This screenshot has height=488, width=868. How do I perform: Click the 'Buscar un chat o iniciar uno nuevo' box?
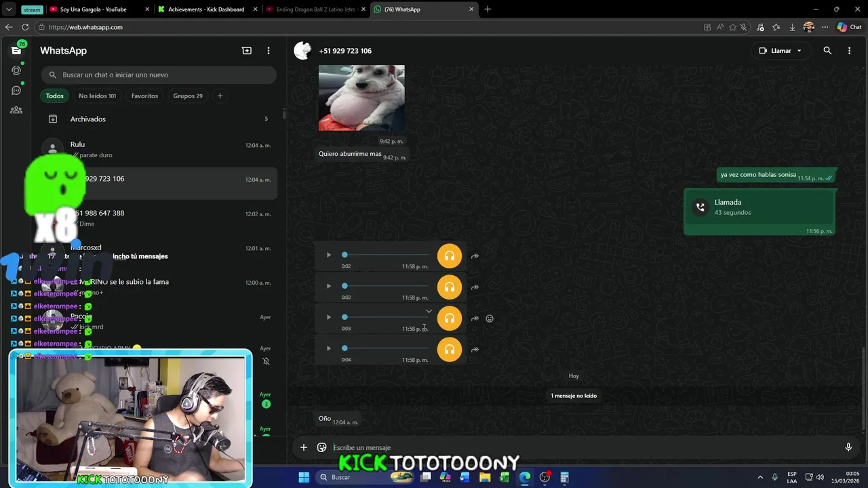[x=159, y=75]
